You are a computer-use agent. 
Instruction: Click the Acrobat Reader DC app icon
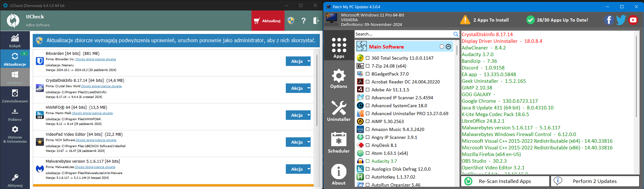[x=360, y=82]
